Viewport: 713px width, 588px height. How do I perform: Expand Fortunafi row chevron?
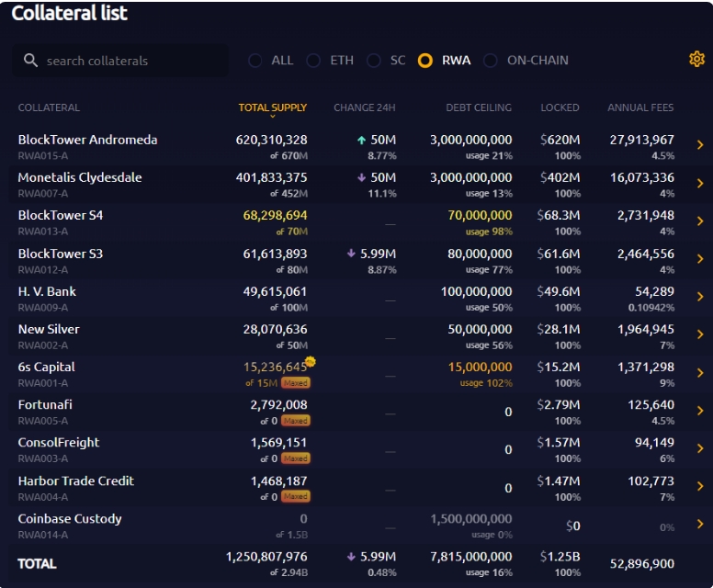tap(700, 411)
